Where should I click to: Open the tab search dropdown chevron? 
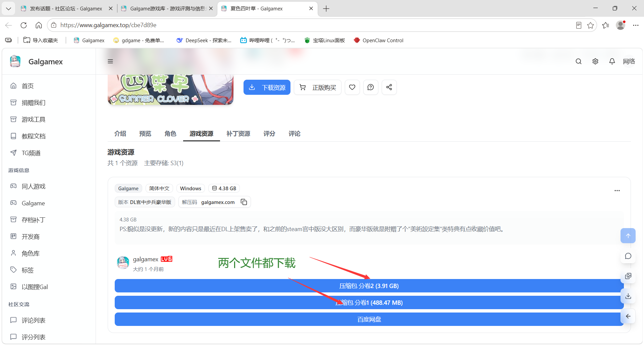point(8,9)
